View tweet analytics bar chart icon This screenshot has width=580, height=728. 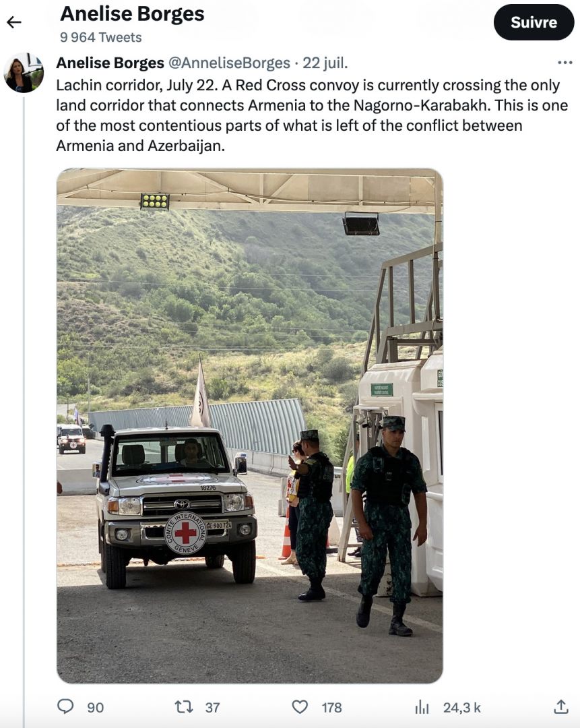(x=422, y=707)
